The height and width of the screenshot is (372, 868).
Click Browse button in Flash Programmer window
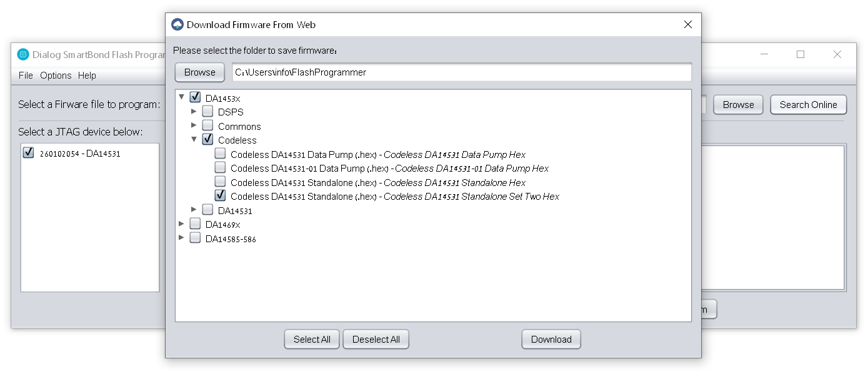pyautogui.click(x=738, y=105)
